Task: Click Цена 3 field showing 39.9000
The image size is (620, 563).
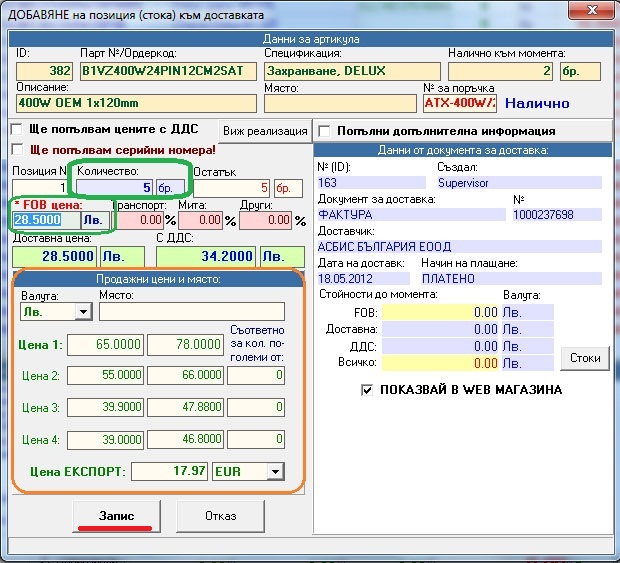Action: 106,407
